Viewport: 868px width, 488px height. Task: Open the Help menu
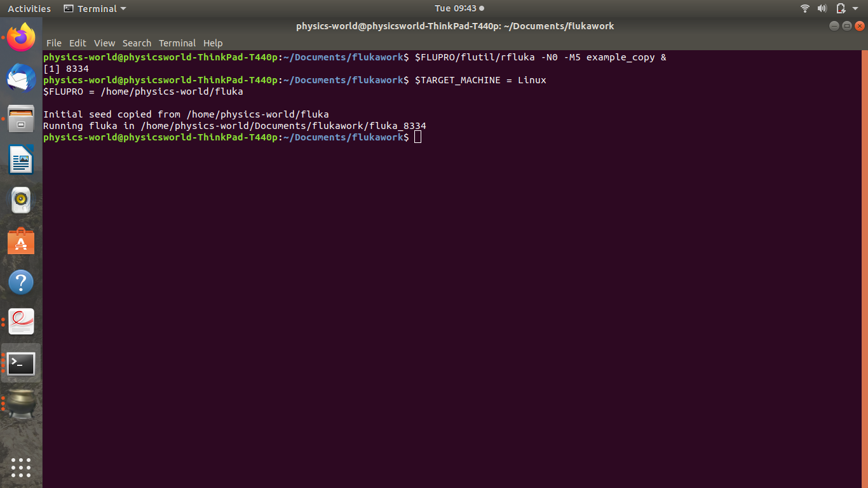[x=213, y=43]
